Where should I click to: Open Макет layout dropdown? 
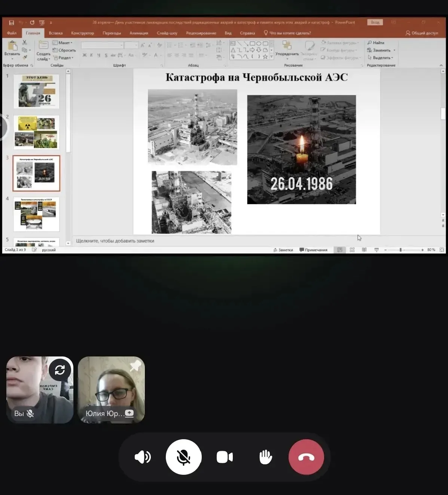[x=63, y=43]
